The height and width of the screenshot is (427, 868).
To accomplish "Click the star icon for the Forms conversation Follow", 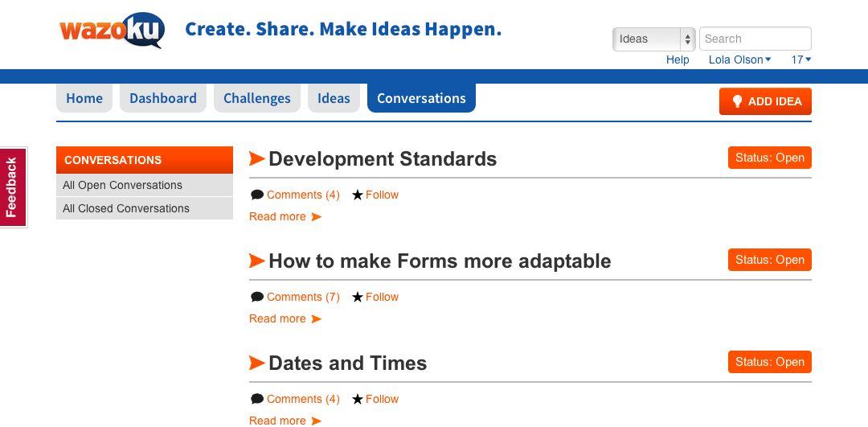I will 358,297.
